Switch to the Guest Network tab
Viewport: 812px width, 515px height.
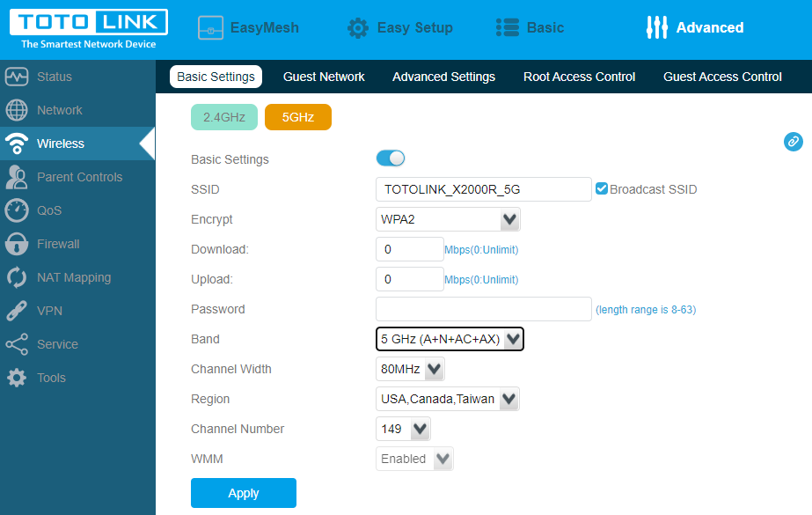tap(324, 77)
